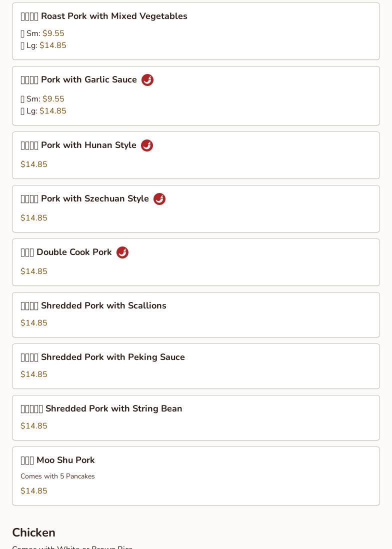This screenshot has width=392, height=549.
Task: Pick the large Garlic Sauce pork option
Action: pyautogui.click(x=52, y=111)
